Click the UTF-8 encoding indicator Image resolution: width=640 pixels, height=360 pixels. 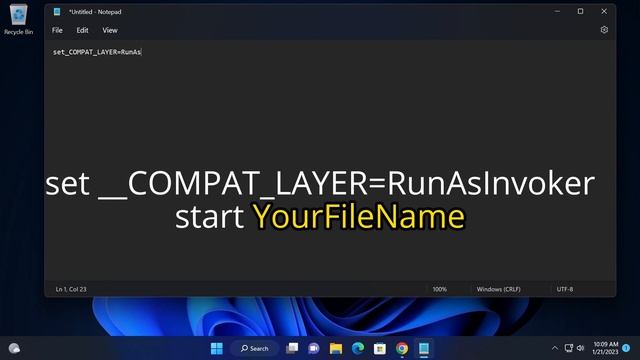(x=565, y=289)
